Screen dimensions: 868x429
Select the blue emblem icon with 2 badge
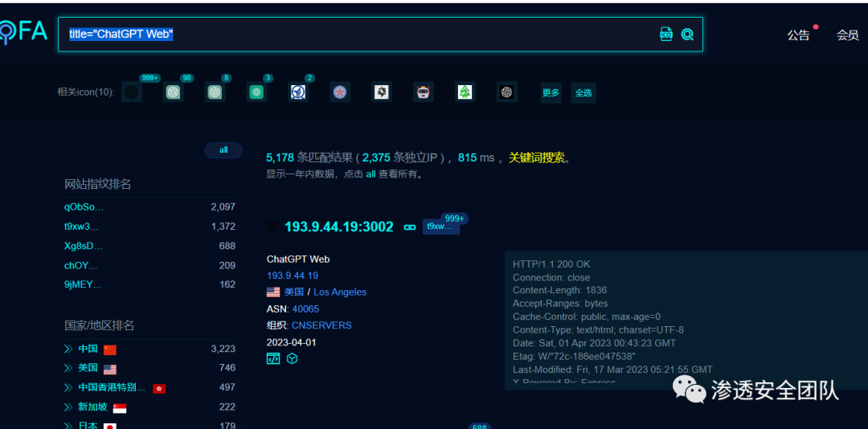(x=298, y=92)
